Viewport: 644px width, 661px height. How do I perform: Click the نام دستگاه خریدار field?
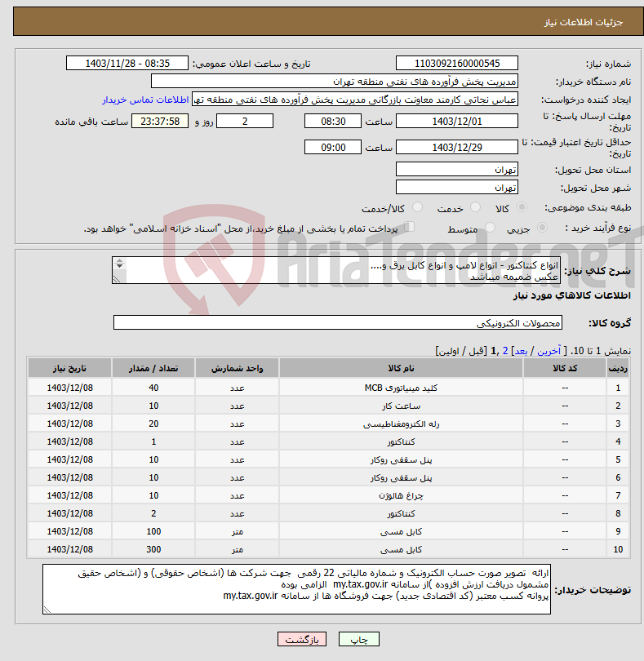335,82
